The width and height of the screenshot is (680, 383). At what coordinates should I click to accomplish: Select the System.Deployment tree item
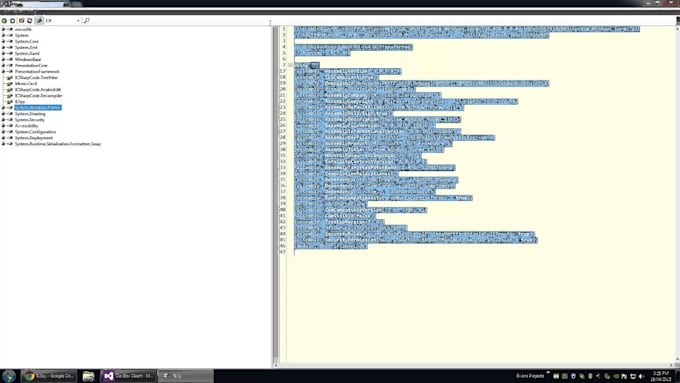[34, 138]
